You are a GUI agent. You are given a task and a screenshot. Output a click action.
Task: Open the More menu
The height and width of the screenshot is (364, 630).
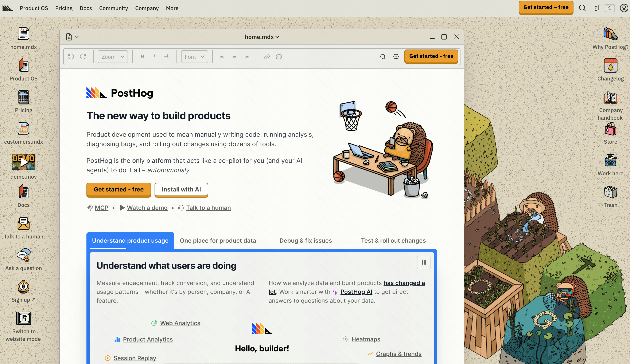[172, 8]
